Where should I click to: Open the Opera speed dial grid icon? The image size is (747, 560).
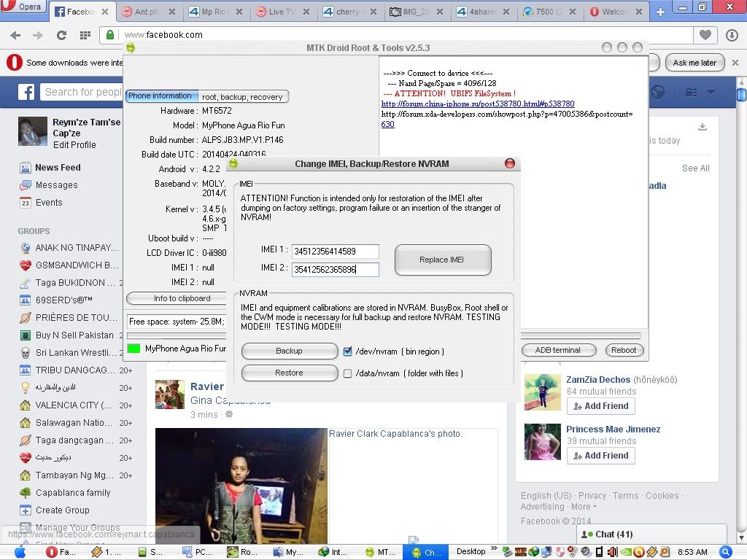pyautogui.click(x=85, y=35)
